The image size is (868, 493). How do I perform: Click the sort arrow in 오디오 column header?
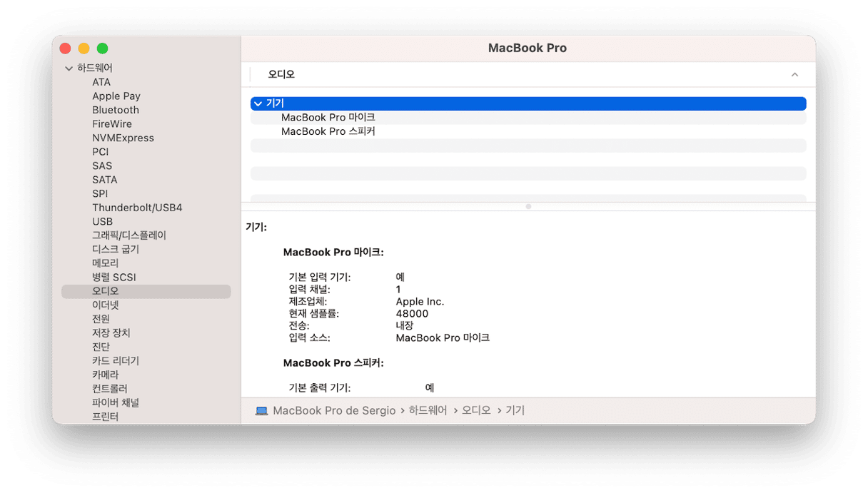(794, 74)
